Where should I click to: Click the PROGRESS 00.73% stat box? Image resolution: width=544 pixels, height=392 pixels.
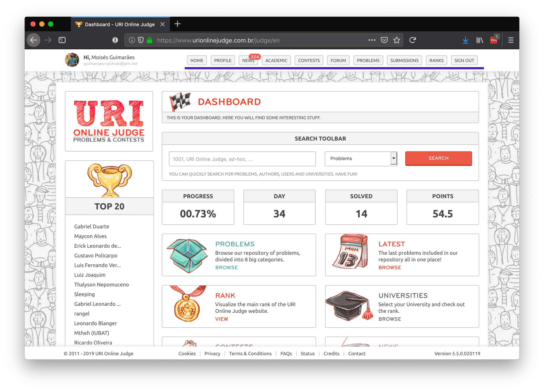coord(198,207)
